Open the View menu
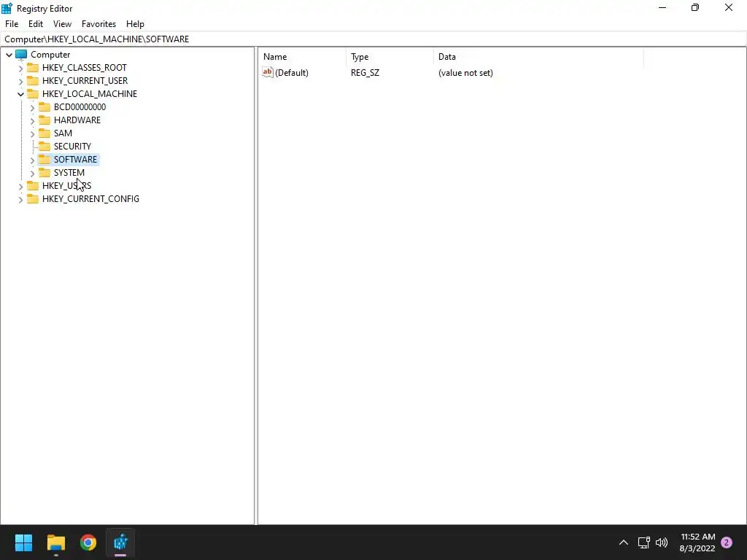 (62, 24)
